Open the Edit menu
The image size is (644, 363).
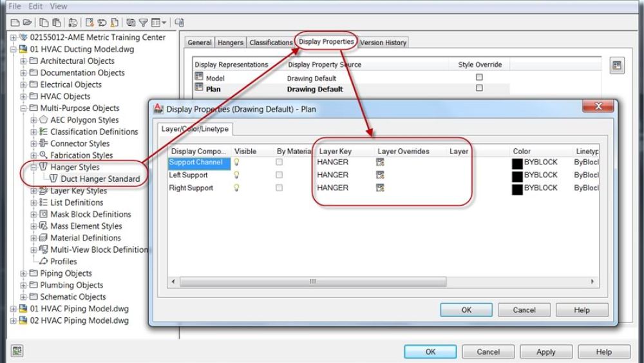click(x=35, y=6)
